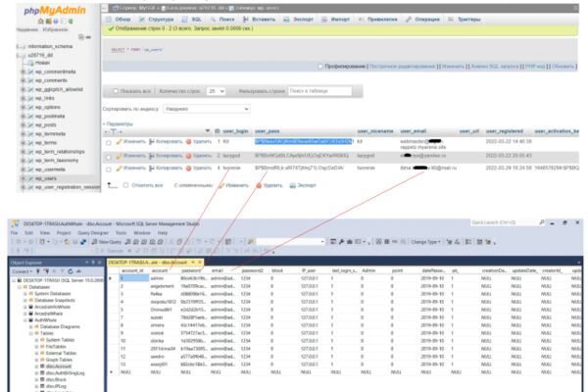588x392 pixels.
Task: Open the row count dropdown showing 25
Action: (x=216, y=91)
